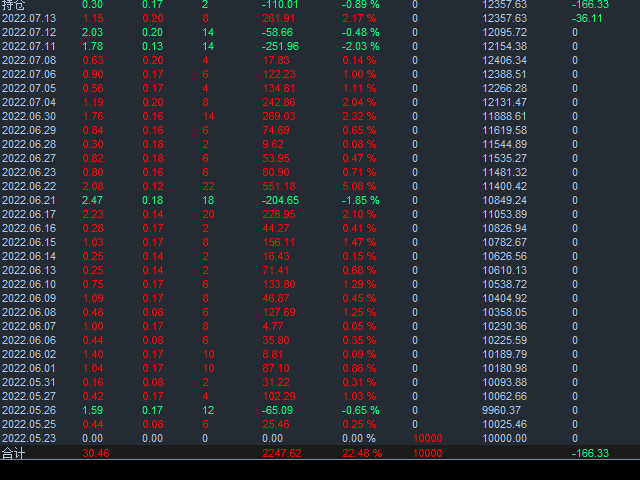The image size is (640, 480).
Task: Select lots value 2.23
Action: click(x=93, y=214)
